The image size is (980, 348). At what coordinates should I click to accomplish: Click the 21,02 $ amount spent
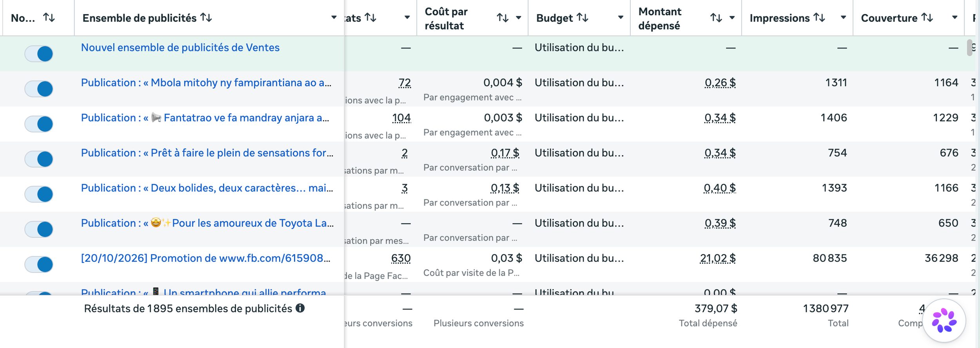pos(718,258)
